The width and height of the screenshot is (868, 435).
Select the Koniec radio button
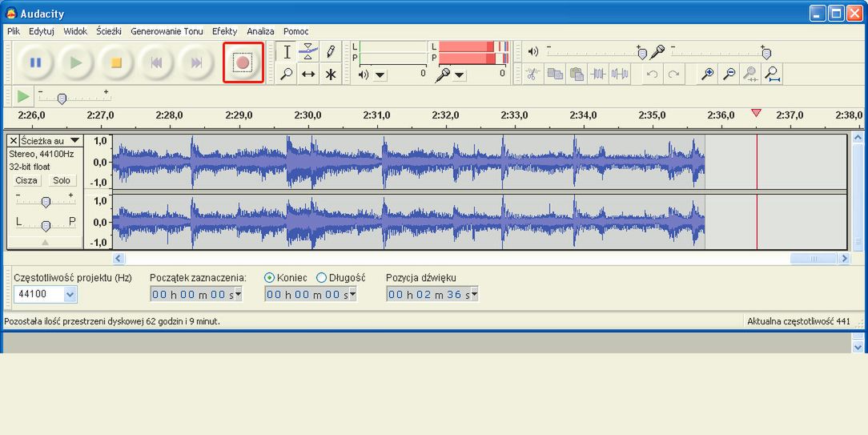pyautogui.click(x=270, y=278)
